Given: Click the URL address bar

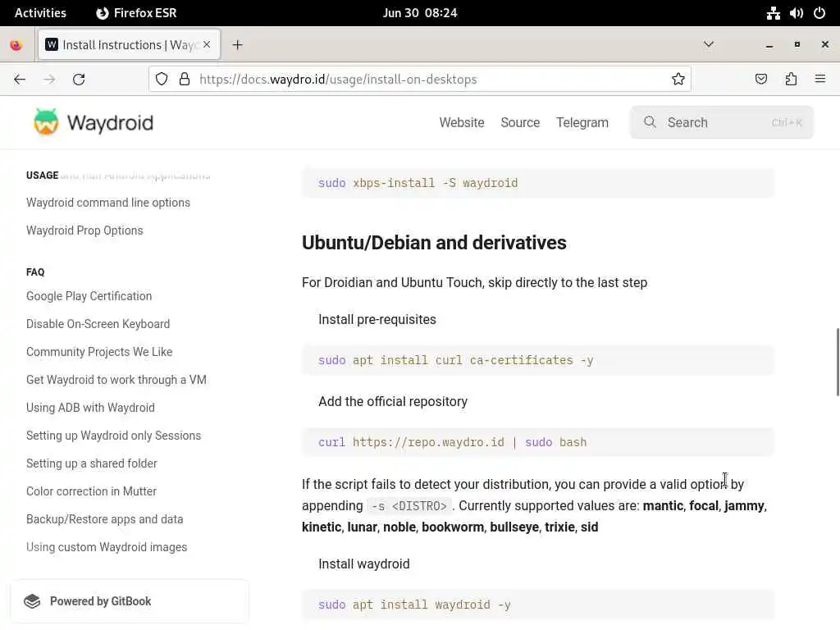Looking at the screenshot, I should click(x=419, y=80).
